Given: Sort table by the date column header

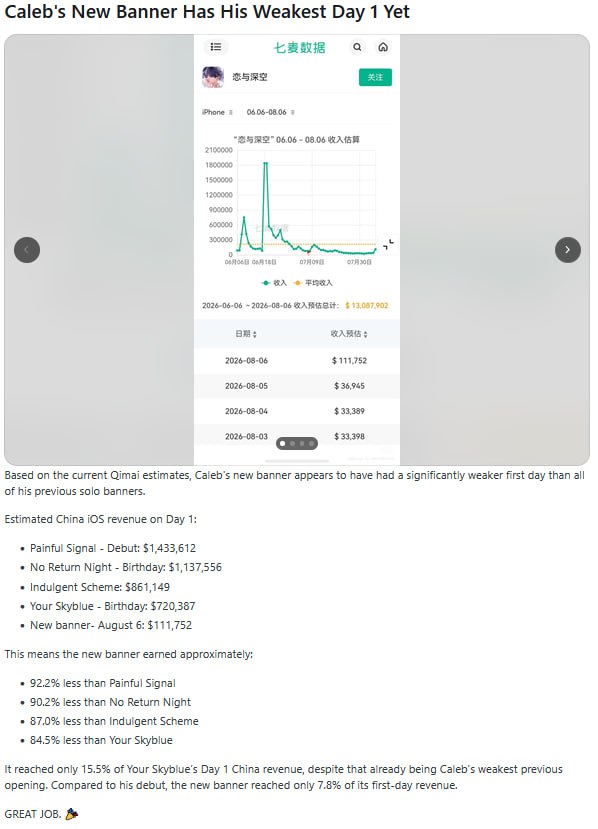Looking at the screenshot, I should point(246,334).
